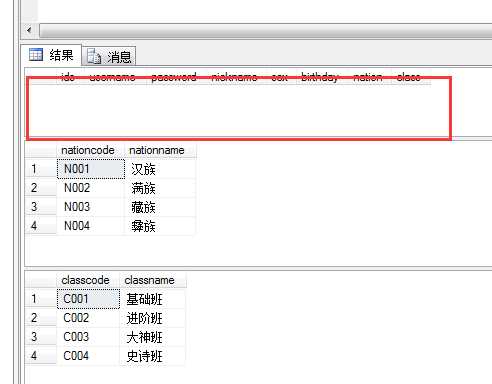Select row header 2 of C002 row
This screenshot has height=384, width=492.
click(x=41, y=318)
